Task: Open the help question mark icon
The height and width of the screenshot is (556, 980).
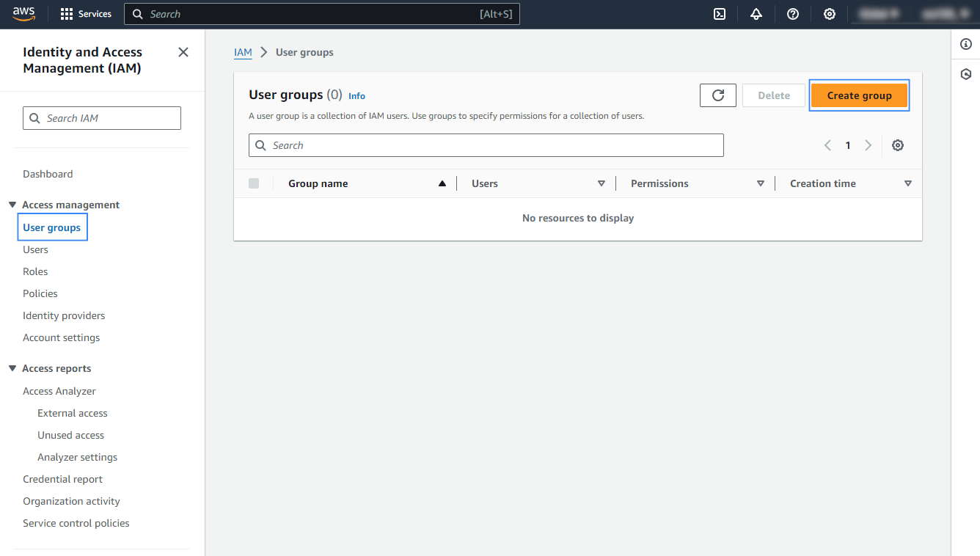Action: coord(793,14)
